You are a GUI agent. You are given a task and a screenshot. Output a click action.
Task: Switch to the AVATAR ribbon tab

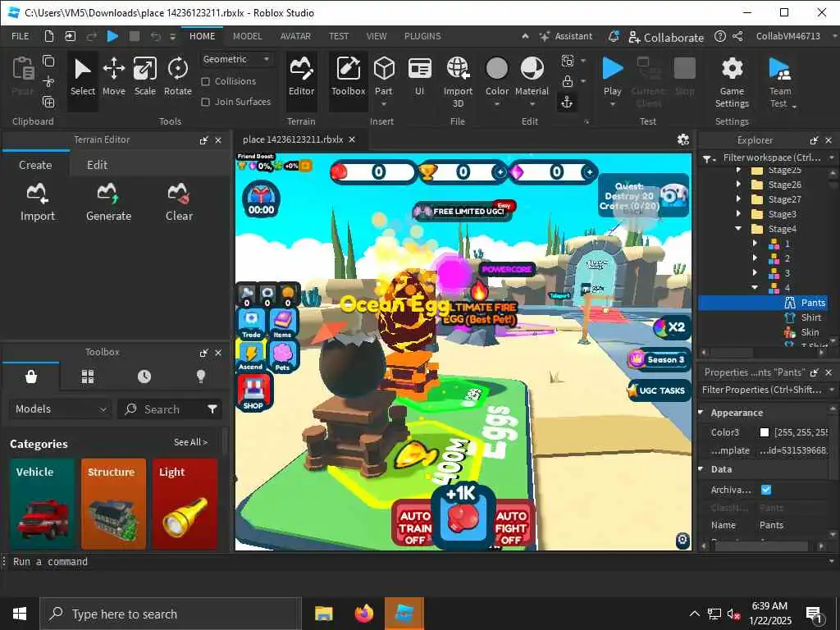295,36
